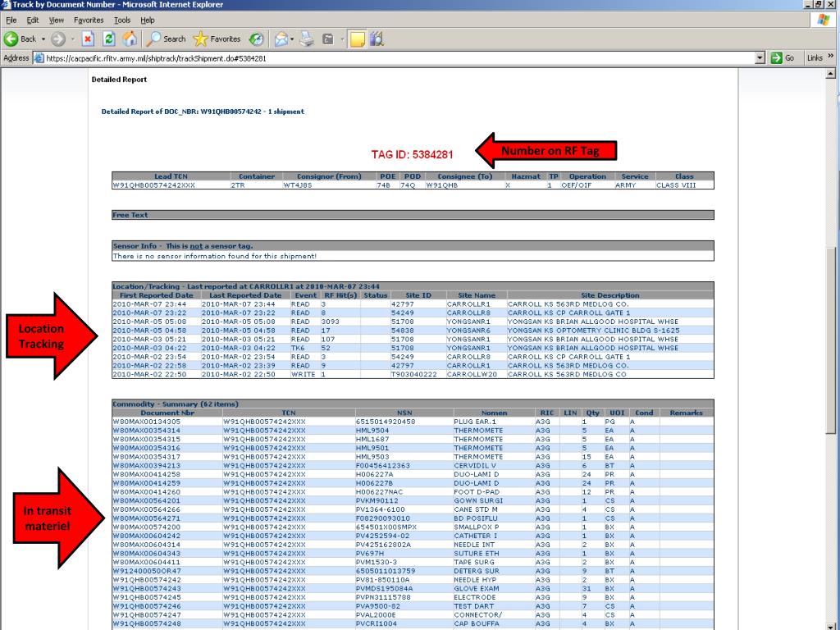This screenshot has width=840, height=630.
Task: Click the TK6 event cell
Action: point(298,348)
